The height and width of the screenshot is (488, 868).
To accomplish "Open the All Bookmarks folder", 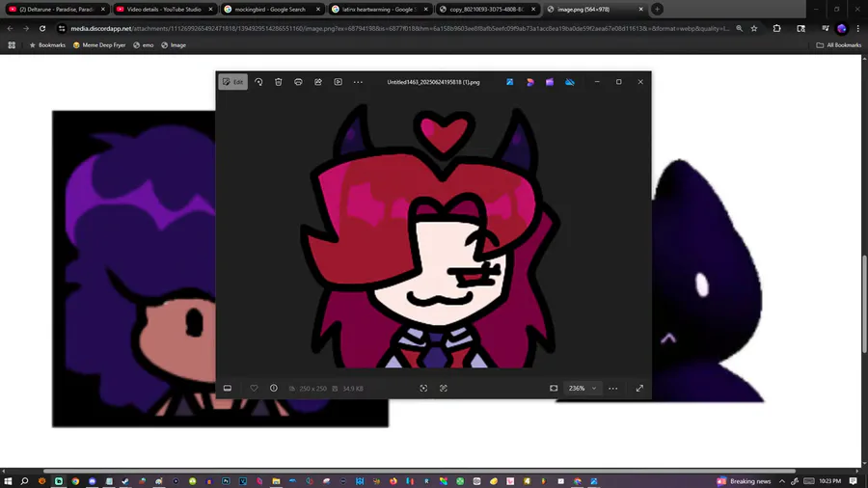I will tap(839, 45).
